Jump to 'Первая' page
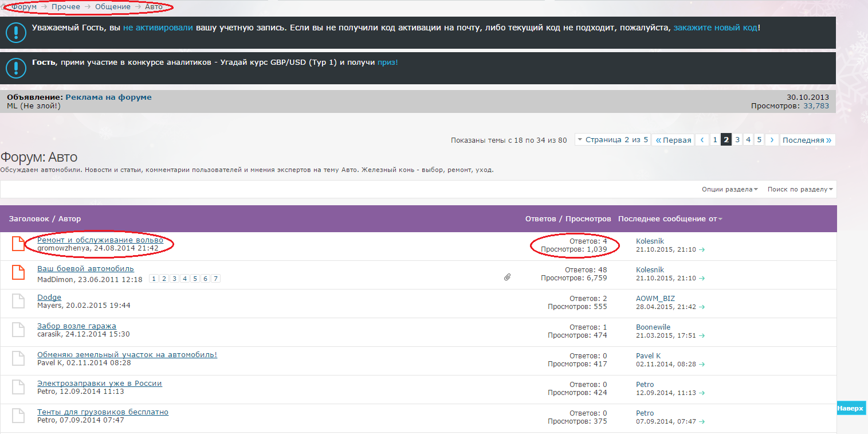The width and height of the screenshot is (868, 434). [673, 140]
